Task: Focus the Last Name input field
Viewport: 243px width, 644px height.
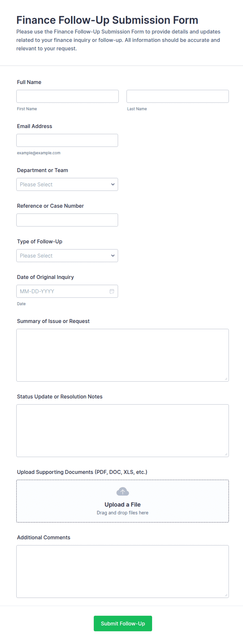Action: pos(178,96)
